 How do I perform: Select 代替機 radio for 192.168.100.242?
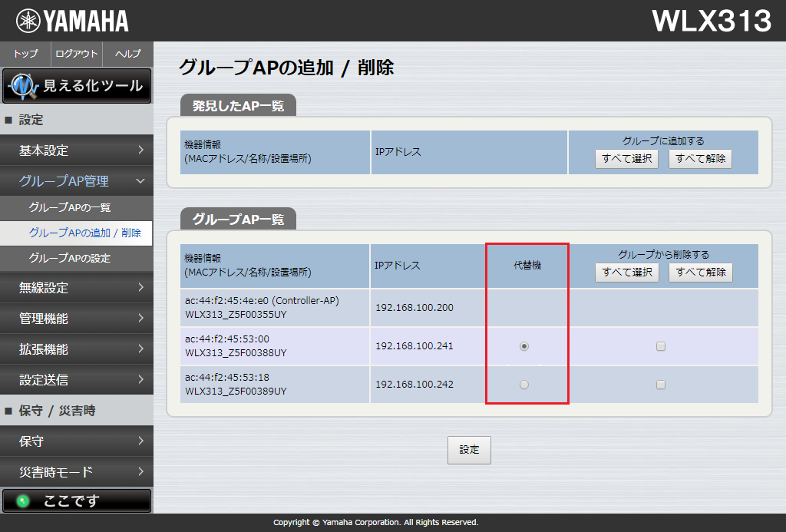click(524, 385)
